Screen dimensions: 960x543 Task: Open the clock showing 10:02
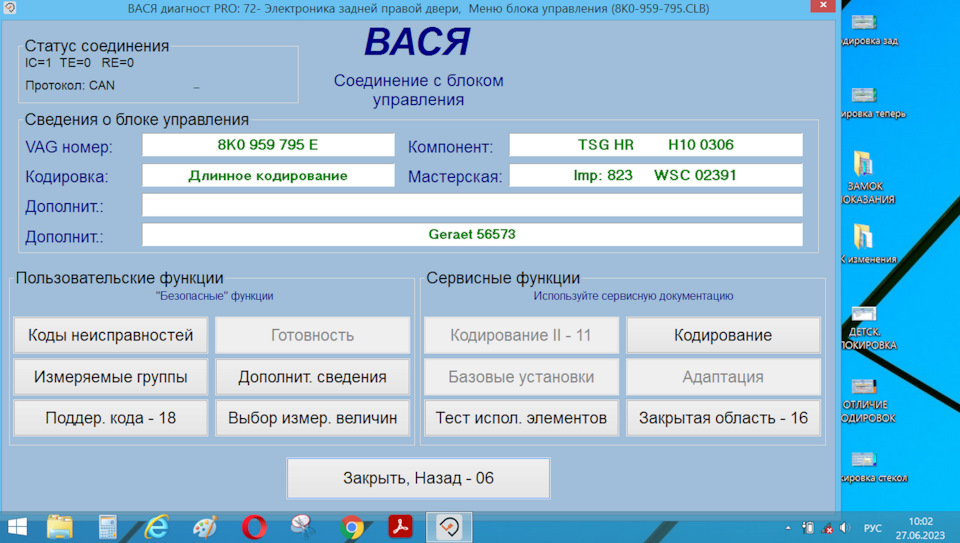point(920,528)
